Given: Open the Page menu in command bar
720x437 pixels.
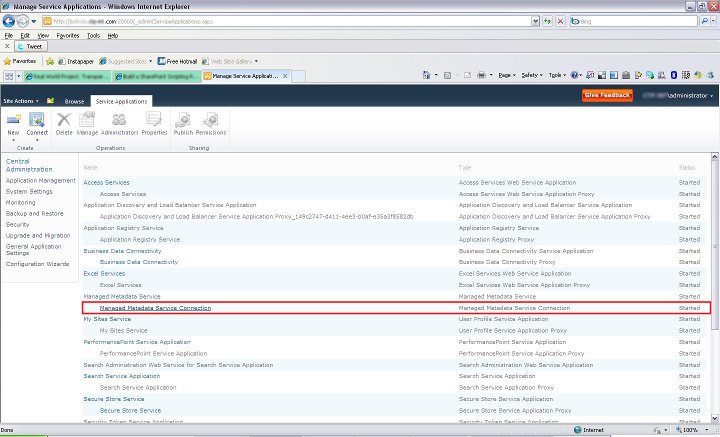Looking at the screenshot, I should [507, 75].
